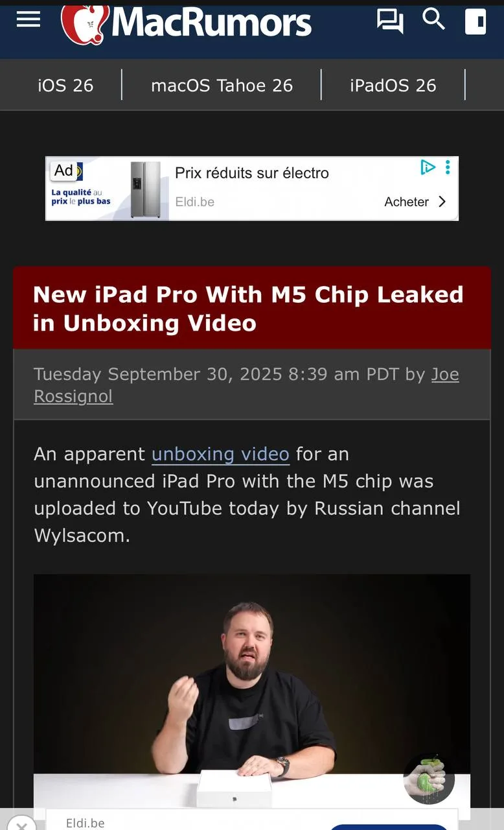Select the iPadOS 26 tab

pyautogui.click(x=393, y=85)
